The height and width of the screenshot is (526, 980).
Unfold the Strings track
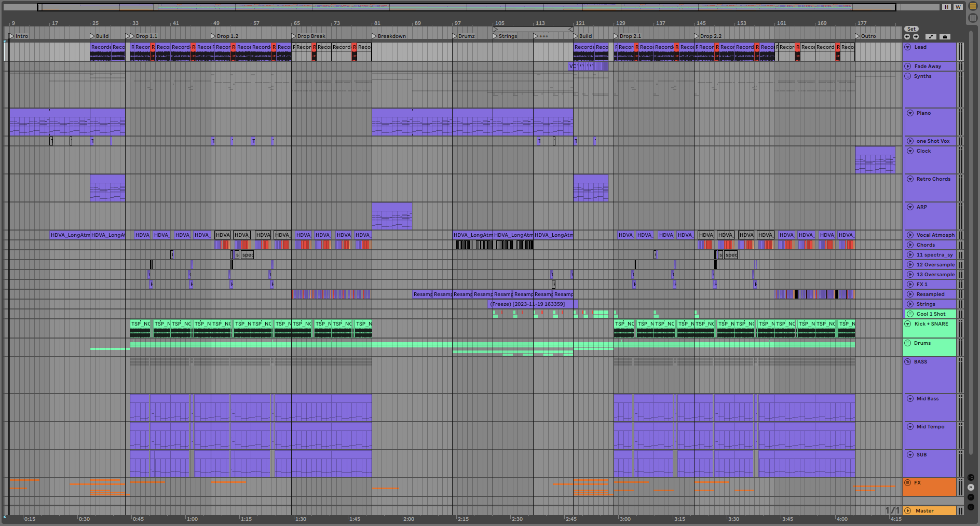coord(910,304)
